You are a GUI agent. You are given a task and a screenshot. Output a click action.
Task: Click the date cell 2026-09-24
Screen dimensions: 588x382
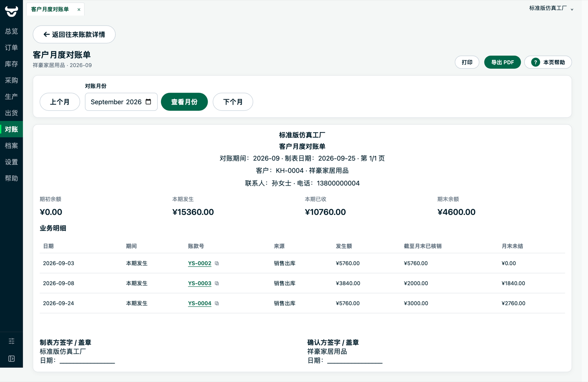(58, 303)
